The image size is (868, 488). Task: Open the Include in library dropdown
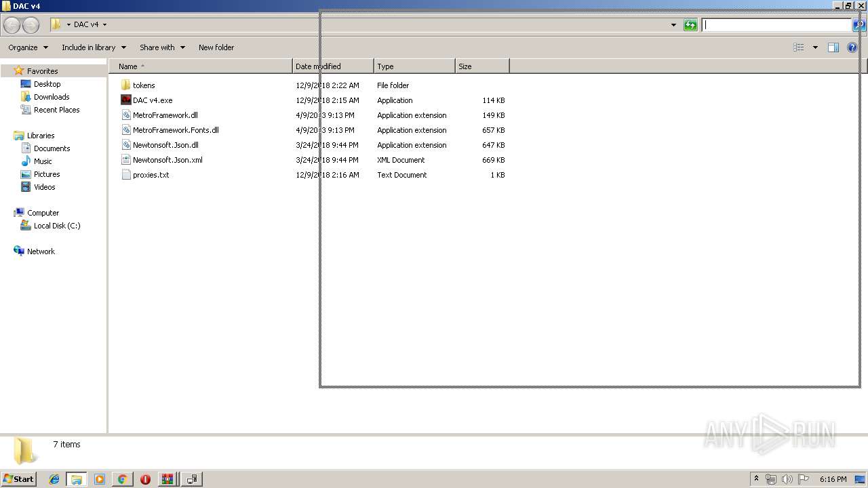click(94, 47)
